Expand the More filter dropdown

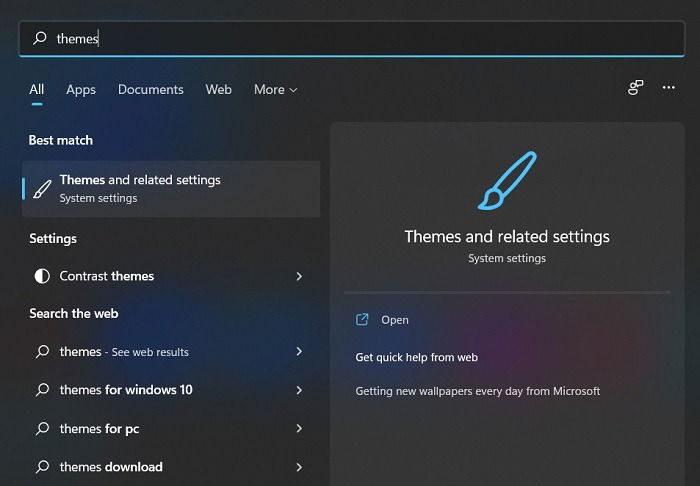click(275, 90)
